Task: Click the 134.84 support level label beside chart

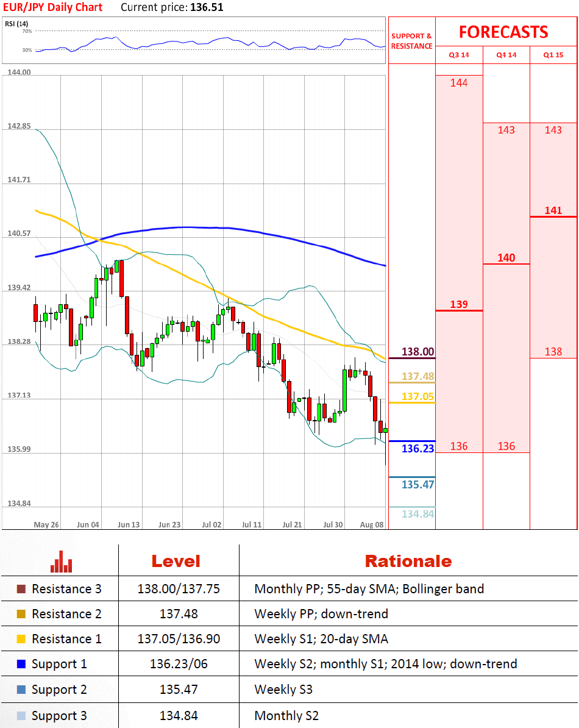Action: pos(417,514)
